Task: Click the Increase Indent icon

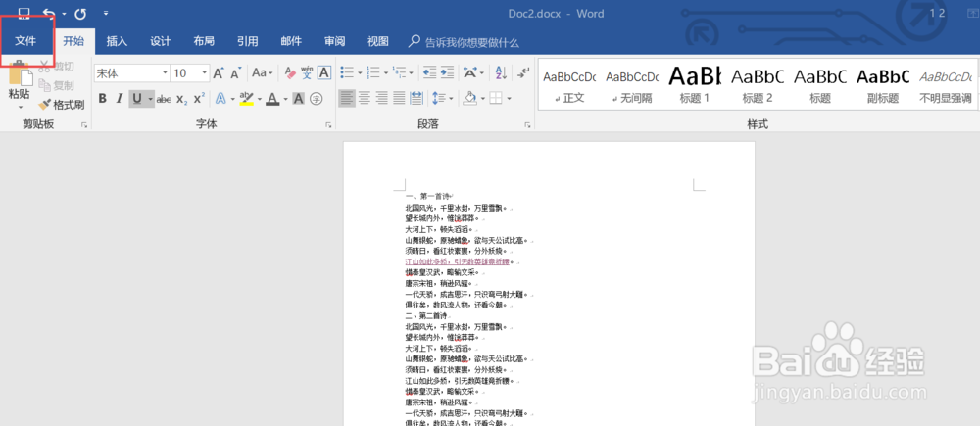Action: click(447, 73)
